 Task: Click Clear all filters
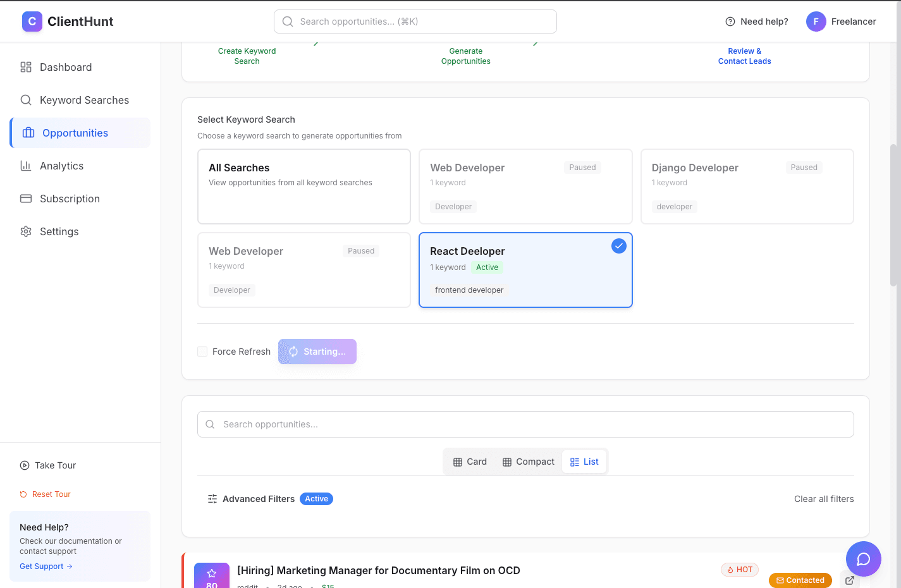tap(824, 499)
